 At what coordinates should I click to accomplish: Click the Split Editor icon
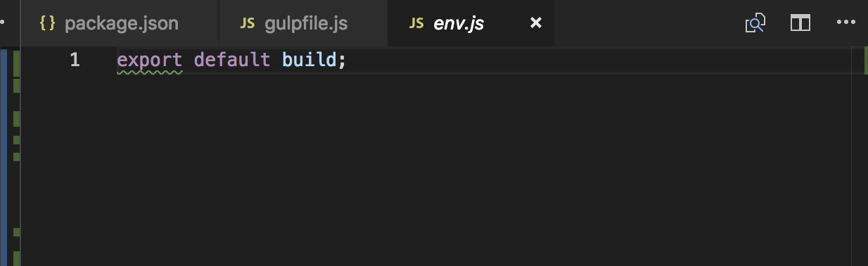click(800, 23)
